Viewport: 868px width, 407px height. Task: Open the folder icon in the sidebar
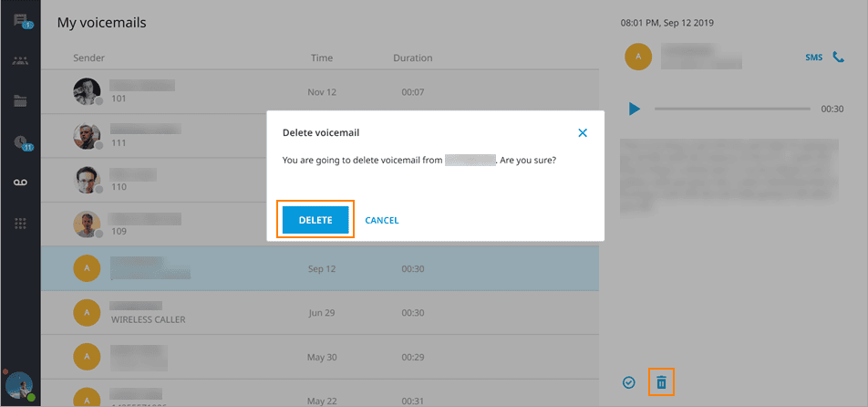click(x=20, y=101)
